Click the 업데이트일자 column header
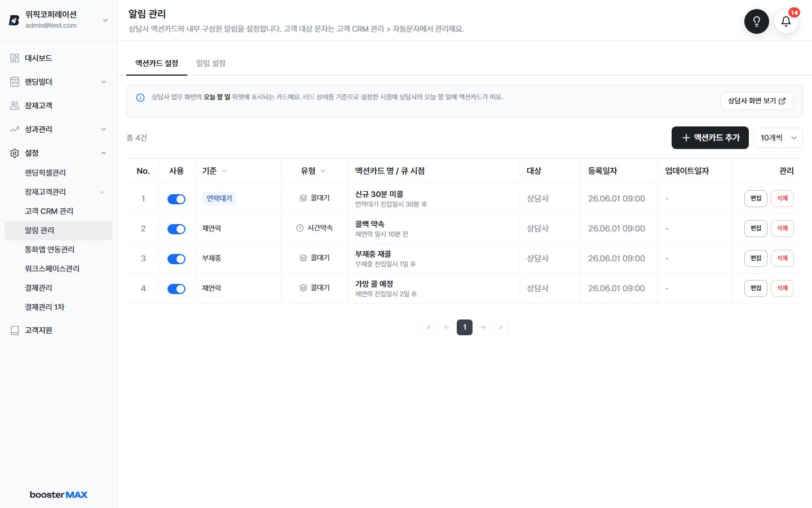812x508 pixels. (687, 171)
